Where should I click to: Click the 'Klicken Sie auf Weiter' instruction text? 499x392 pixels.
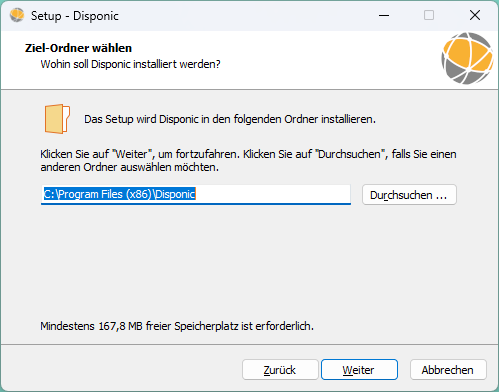[x=248, y=160]
